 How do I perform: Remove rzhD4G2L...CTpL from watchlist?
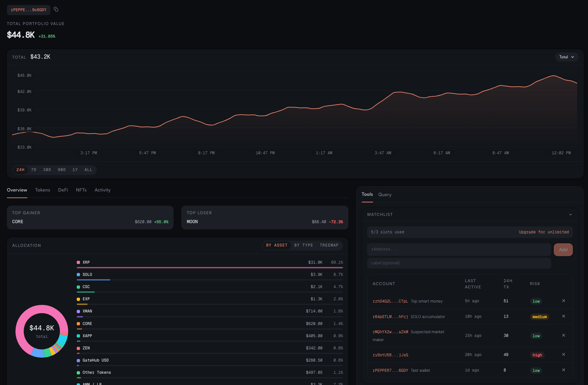click(x=564, y=301)
